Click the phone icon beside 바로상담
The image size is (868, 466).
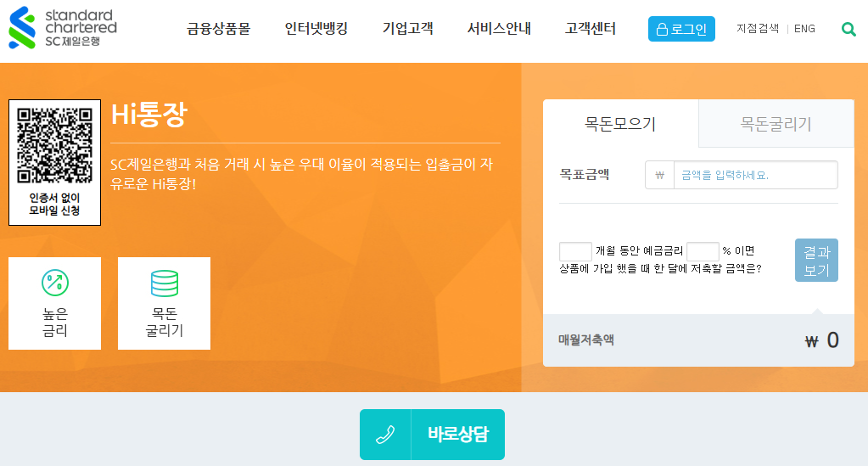coord(385,435)
